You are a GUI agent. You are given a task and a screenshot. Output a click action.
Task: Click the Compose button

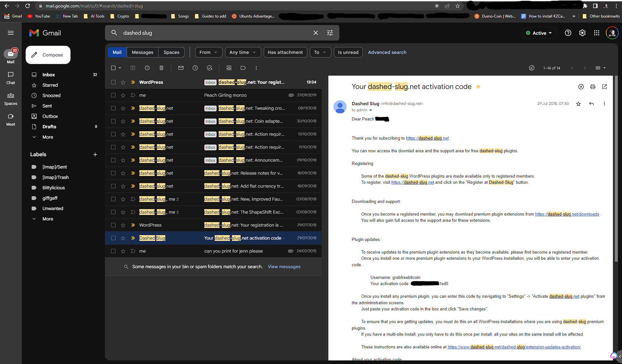[x=48, y=55]
